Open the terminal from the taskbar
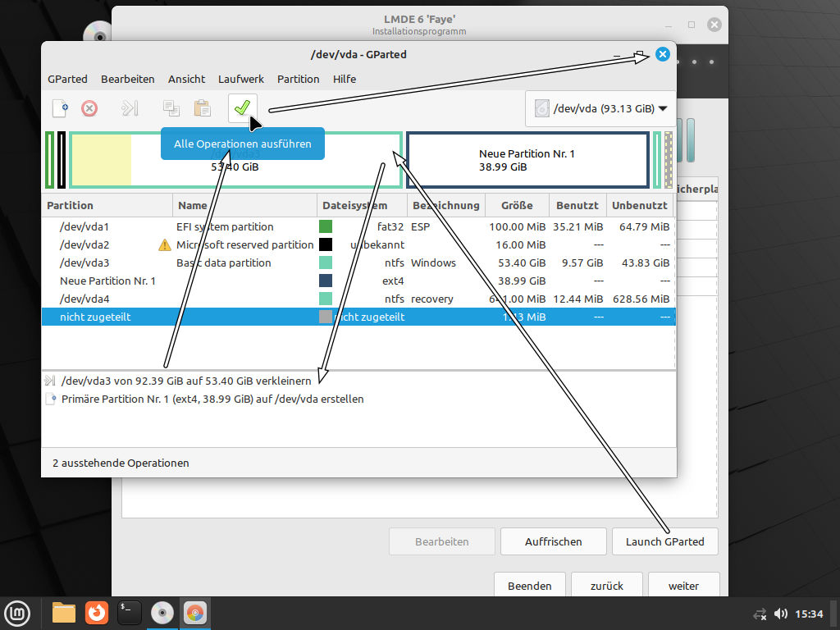This screenshot has height=630, width=840. [x=129, y=613]
